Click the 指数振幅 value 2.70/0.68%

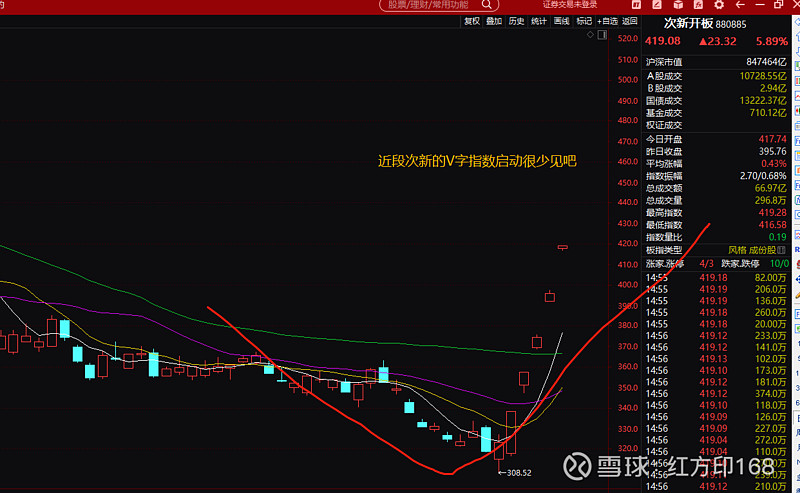[x=763, y=176]
